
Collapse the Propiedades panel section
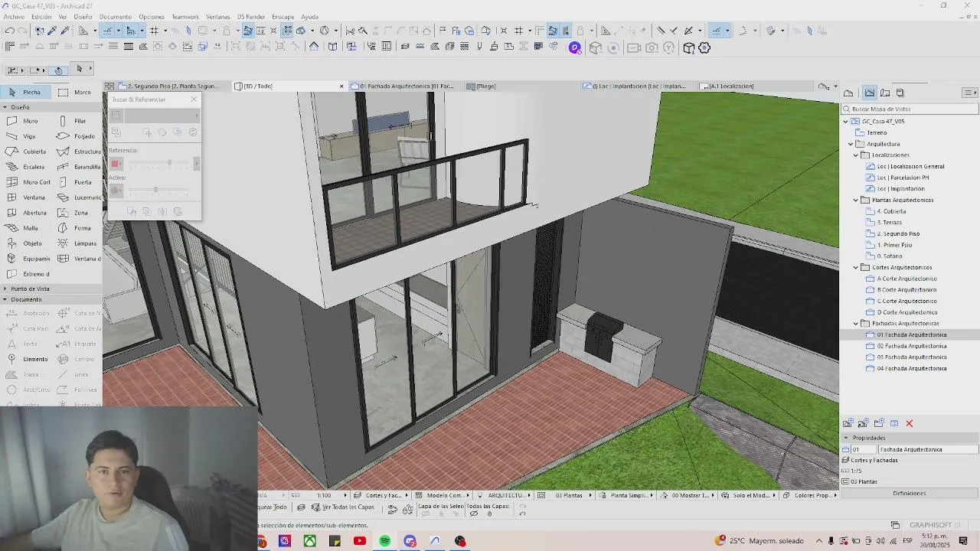tap(846, 438)
